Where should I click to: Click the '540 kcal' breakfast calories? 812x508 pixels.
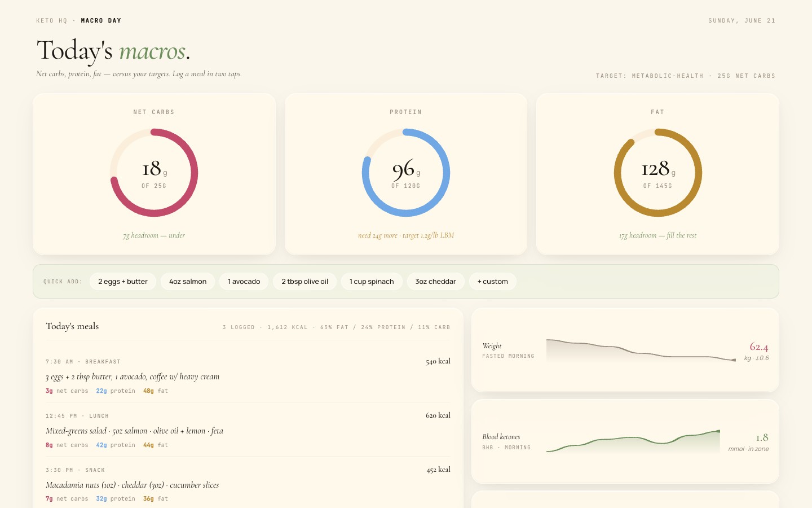(438, 361)
